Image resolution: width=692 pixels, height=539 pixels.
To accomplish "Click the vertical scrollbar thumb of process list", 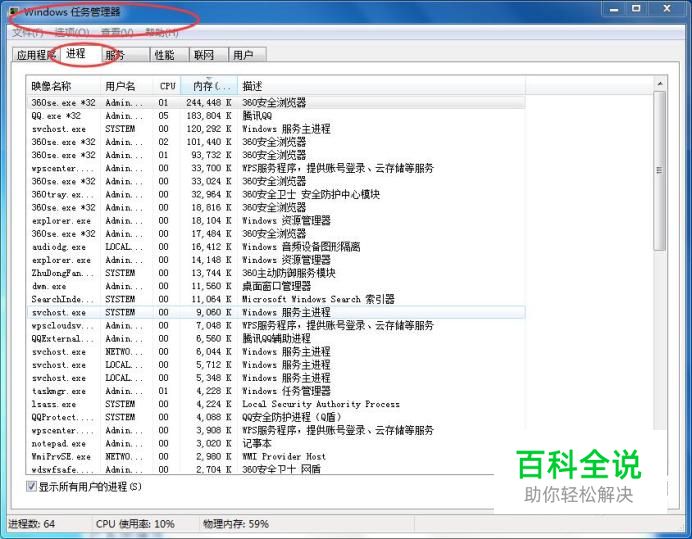I will (x=660, y=170).
